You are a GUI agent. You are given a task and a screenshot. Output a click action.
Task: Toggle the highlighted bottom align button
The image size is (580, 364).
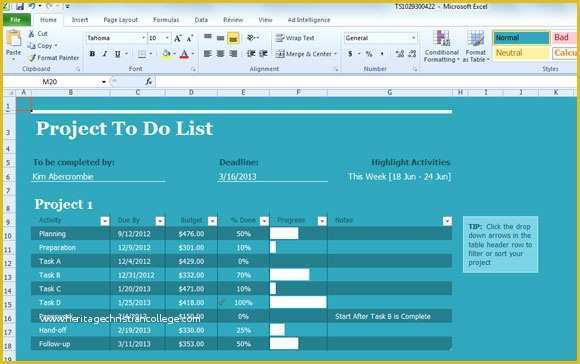[x=233, y=38]
